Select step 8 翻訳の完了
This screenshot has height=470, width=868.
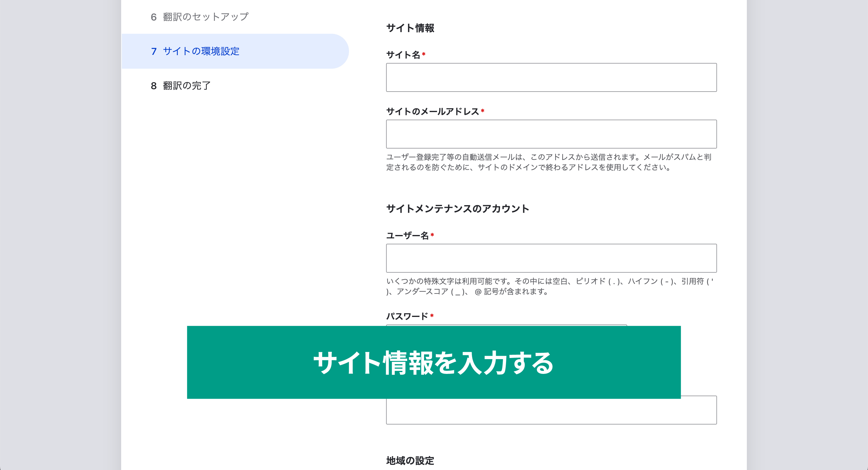[181, 86]
